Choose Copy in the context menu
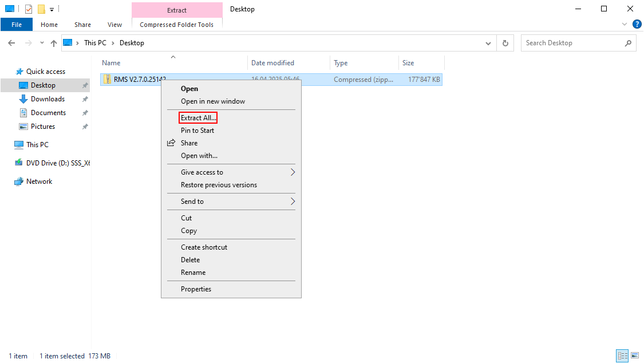The width and height of the screenshot is (644, 363). [x=231, y=231]
